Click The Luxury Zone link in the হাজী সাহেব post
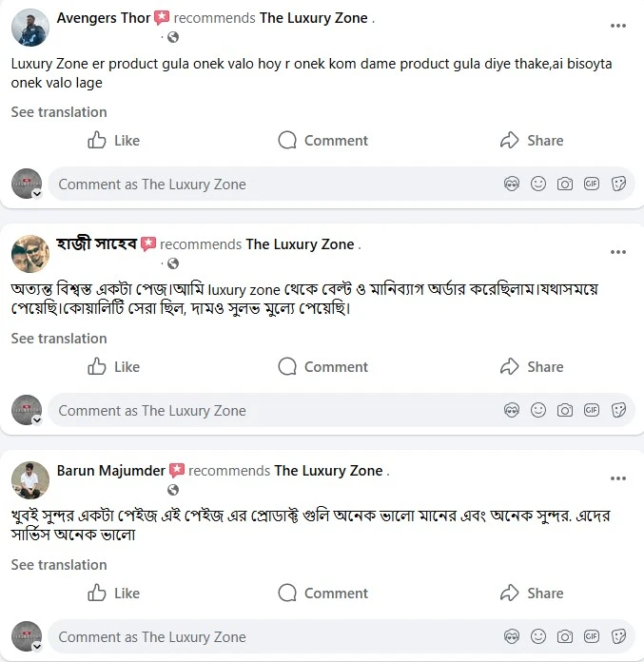644x662 pixels. (x=300, y=244)
